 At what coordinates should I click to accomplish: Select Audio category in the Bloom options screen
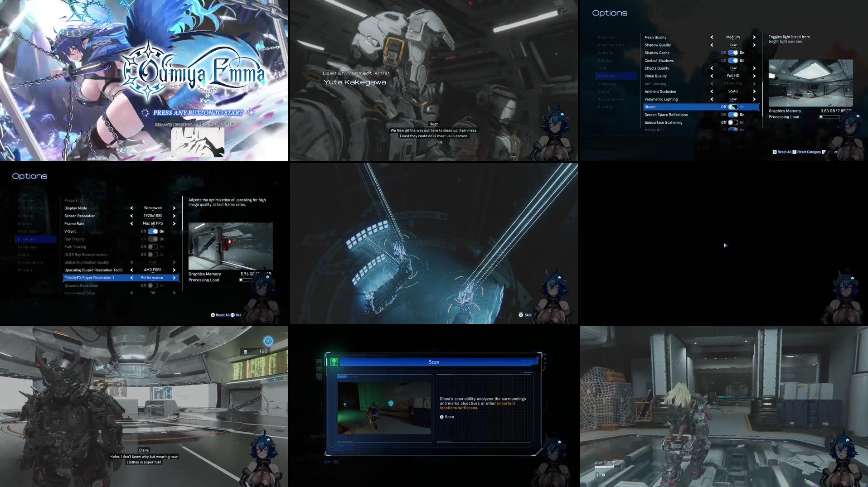[x=604, y=92]
